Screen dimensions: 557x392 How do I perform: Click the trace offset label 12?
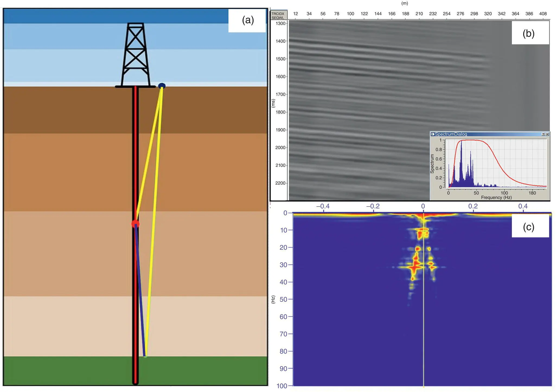296,14
